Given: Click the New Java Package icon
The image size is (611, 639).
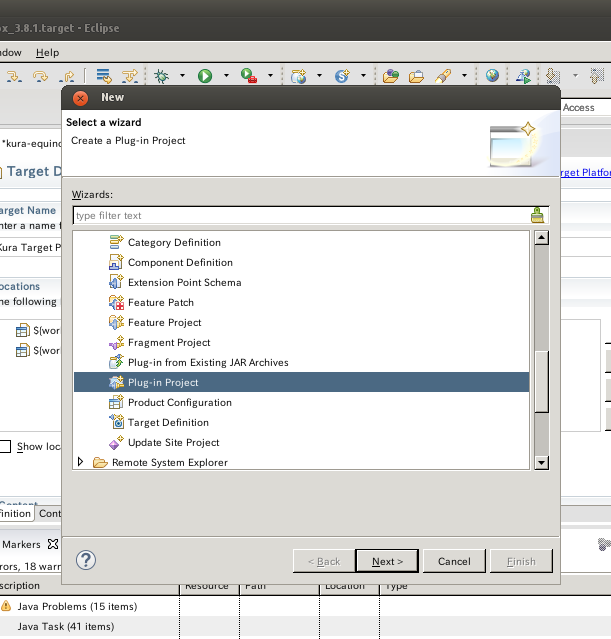Looking at the screenshot, I should (298, 76).
